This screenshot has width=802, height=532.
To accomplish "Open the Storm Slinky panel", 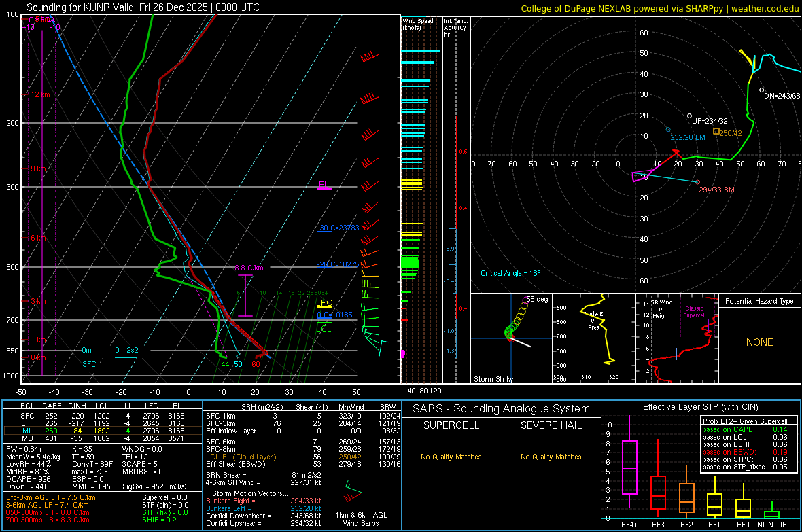I will 511,338.
